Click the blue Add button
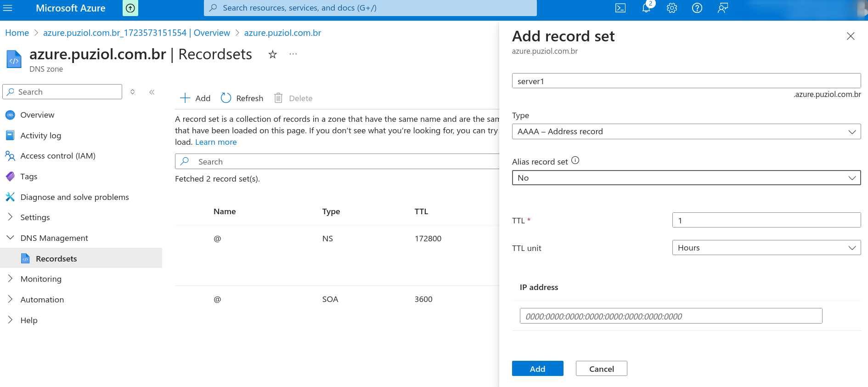Image resolution: width=868 pixels, height=387 pixels. [x=537, y=369]
